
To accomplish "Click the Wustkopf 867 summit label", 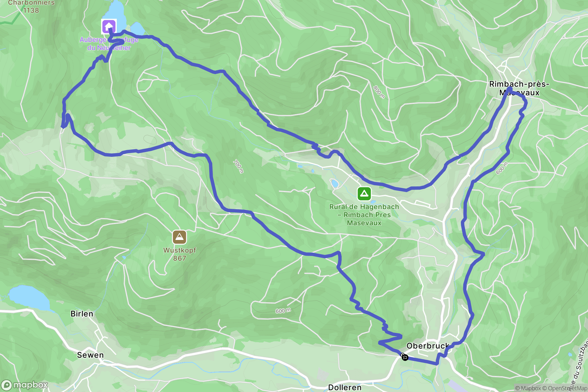I will 179,254.
